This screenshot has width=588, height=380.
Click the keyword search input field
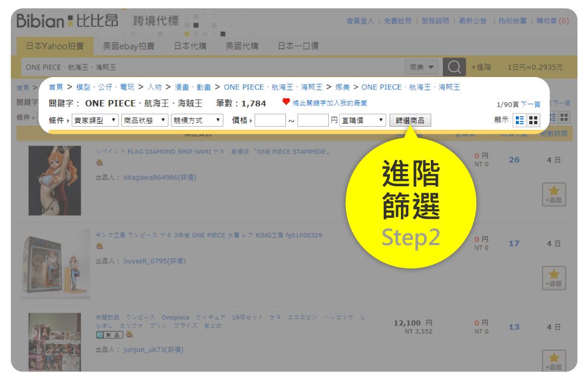[213, 67]
